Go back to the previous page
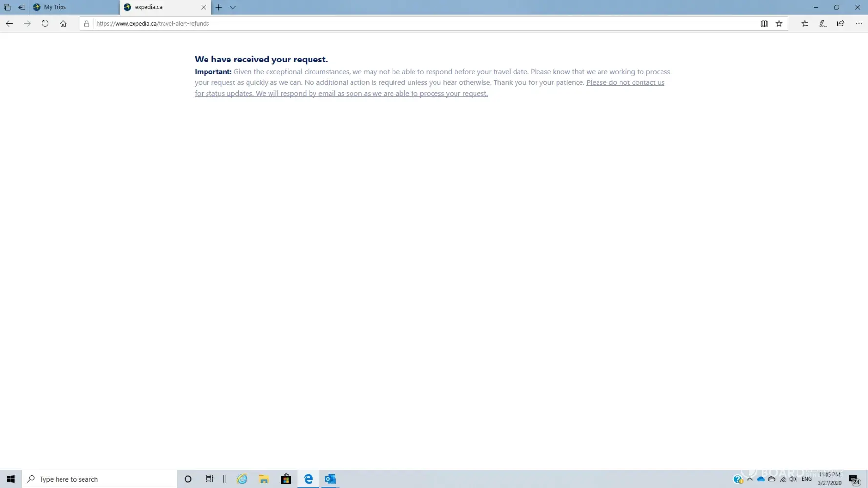Image resolution: width=868 pixels, height=488 pixels. [x=9, y=23]
